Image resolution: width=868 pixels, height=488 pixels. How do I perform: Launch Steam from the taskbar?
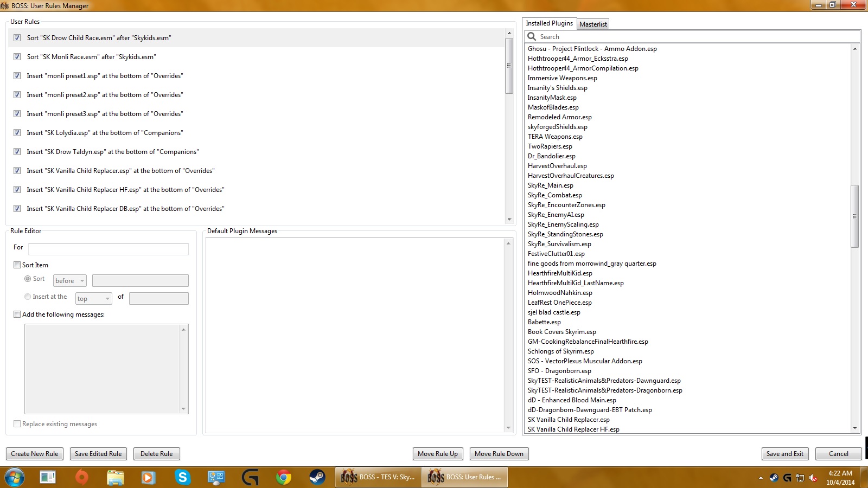tap(317, 478)
